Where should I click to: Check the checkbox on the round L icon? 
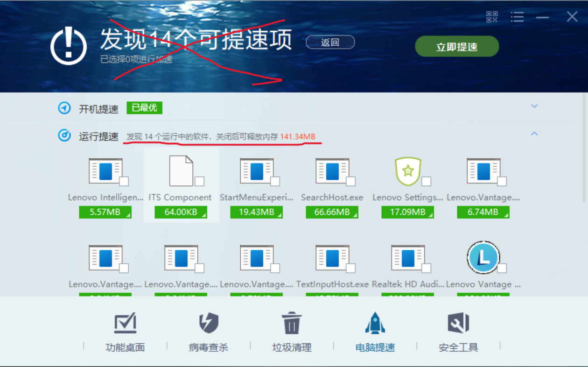click(502, 268)
